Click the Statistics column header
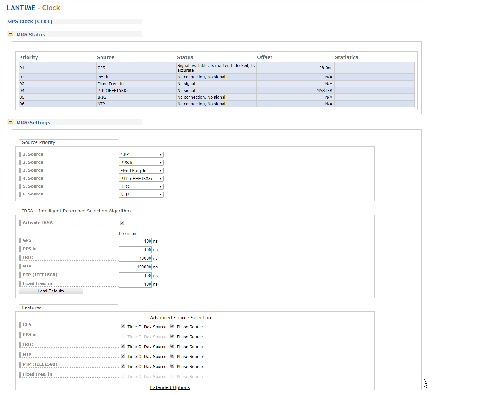 pos(346,57)
